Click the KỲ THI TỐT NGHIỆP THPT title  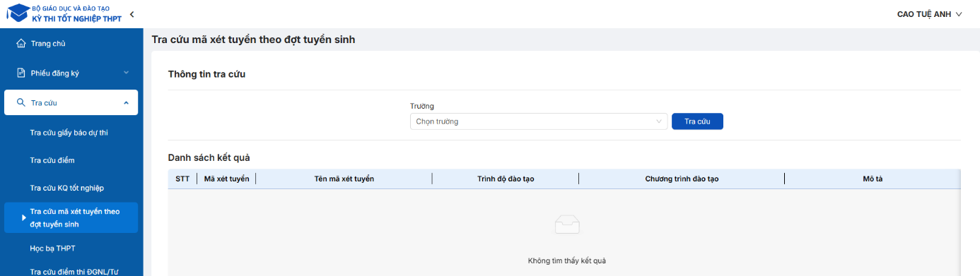pyautogui.click(x=77, y=18)
